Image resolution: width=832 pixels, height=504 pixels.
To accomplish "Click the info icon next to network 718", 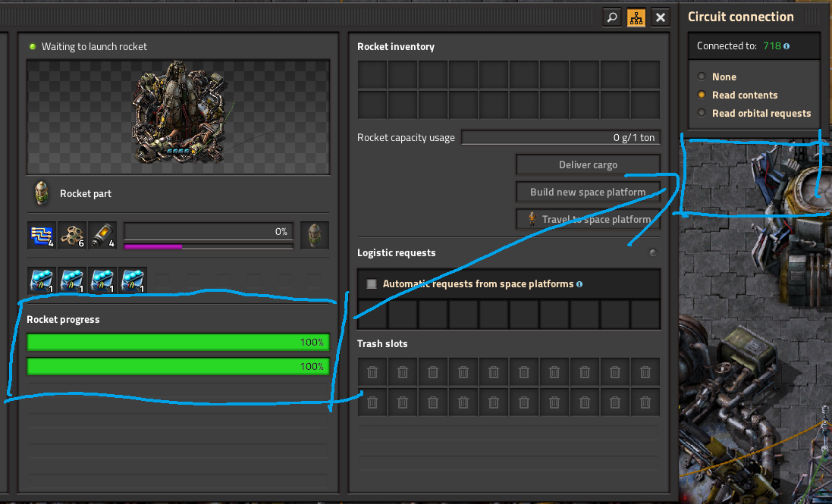I will (x=786, y=46).
